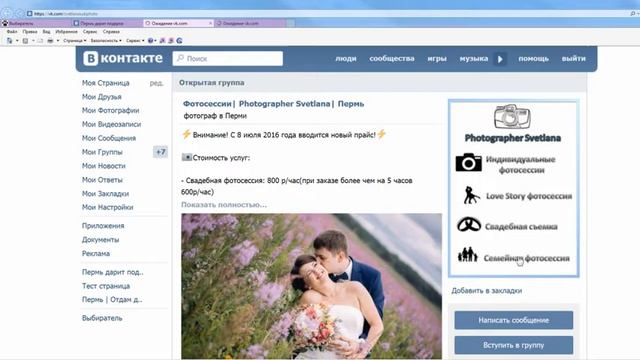Click the black camera icon for individual photosessions

469,162
